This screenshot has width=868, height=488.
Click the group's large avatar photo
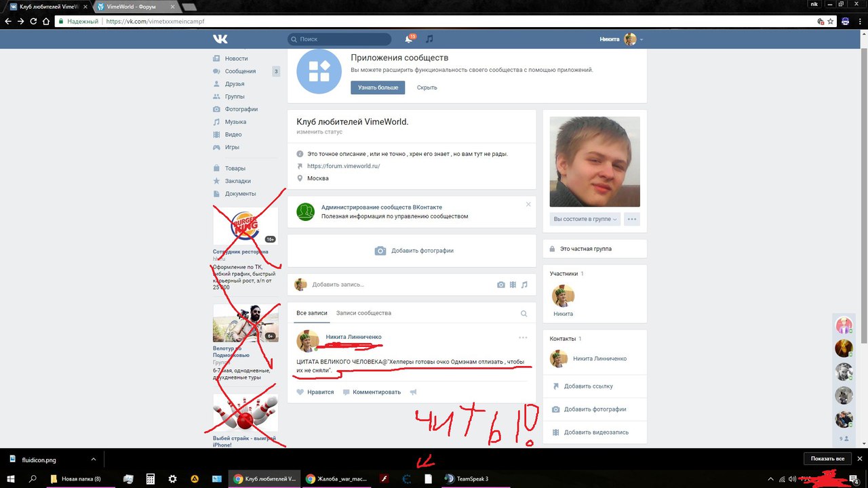click(x=595, y=161)
